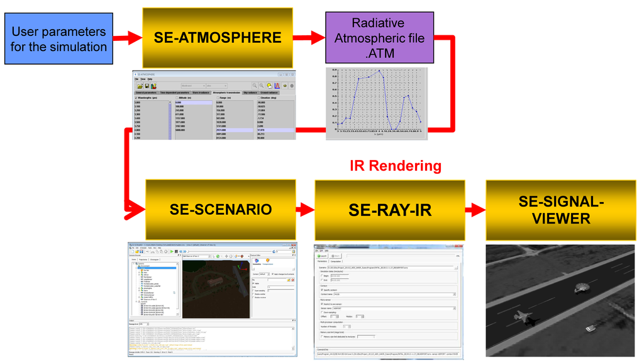This screenshot has width=644, height=364.
Task: Click the Wavelengths list vertical scrollbar
Action: tap(169, 120)
